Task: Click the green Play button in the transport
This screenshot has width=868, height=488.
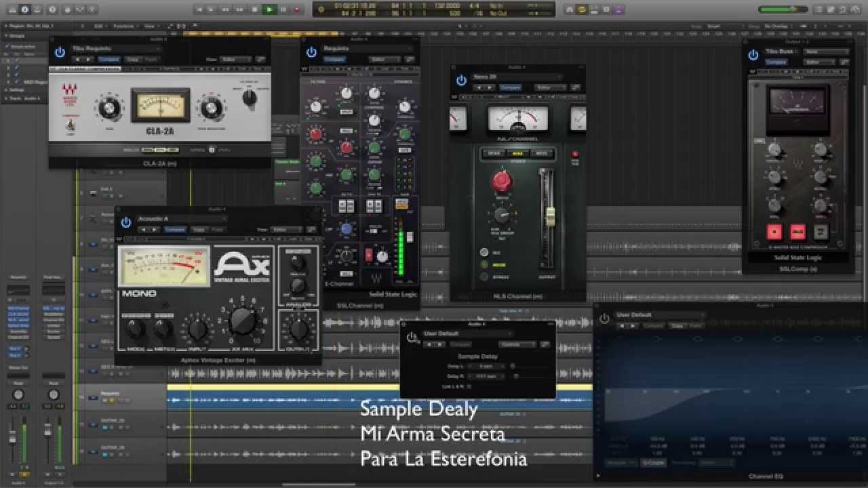Action: pyautogui.click(x=269, y=9)
